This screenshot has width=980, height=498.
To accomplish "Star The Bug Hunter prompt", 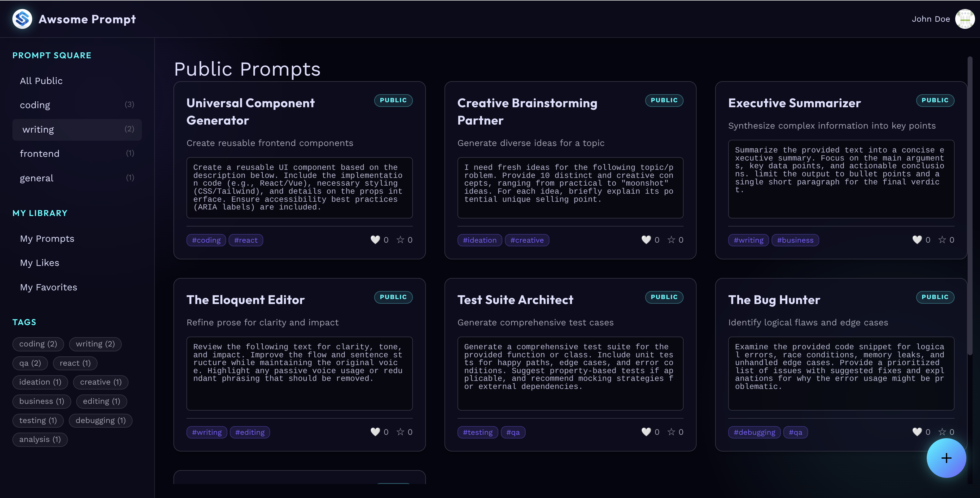I will coord(942,432).
